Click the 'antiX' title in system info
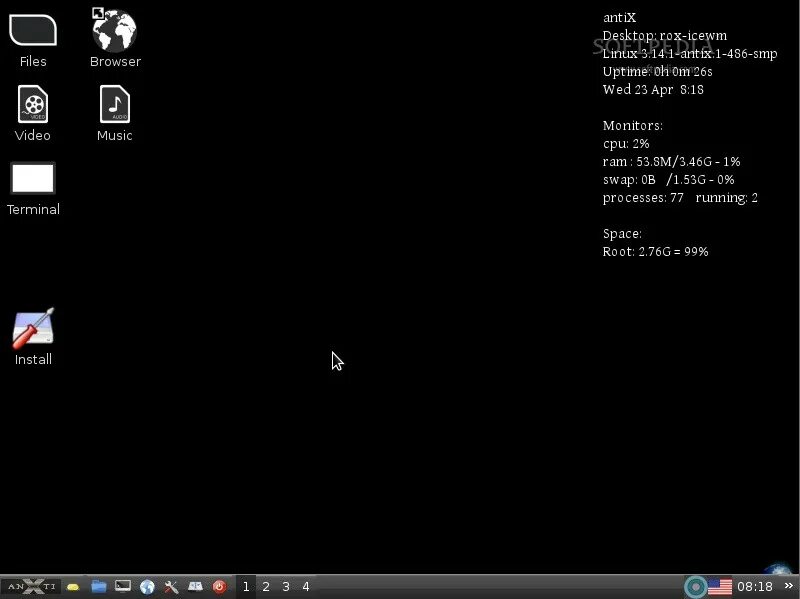 pyautogui.click(x=619, y=18)
